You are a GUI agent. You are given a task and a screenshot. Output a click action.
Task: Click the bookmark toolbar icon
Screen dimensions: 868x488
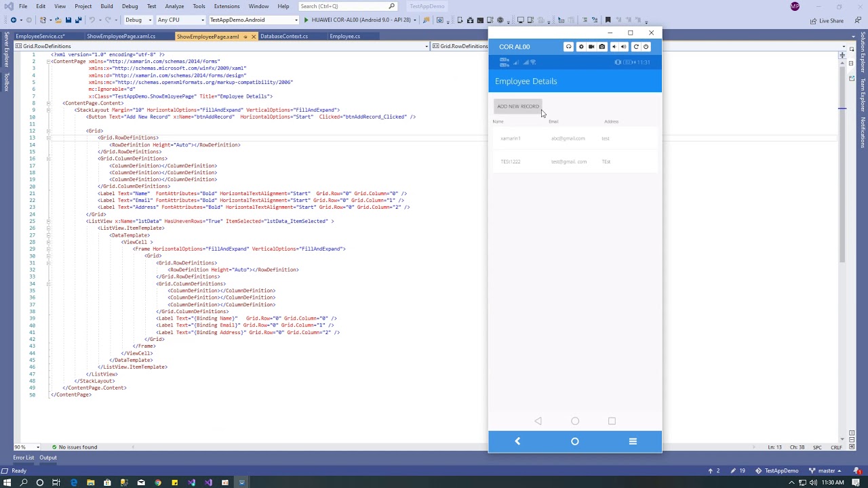pos(608,20)
